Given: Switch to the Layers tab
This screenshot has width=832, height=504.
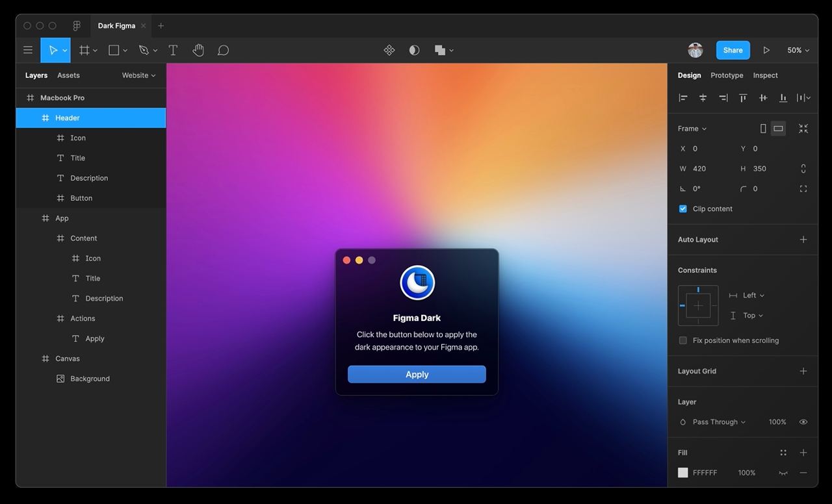Looking at the screenshot, I should click(x=36, y=75).
